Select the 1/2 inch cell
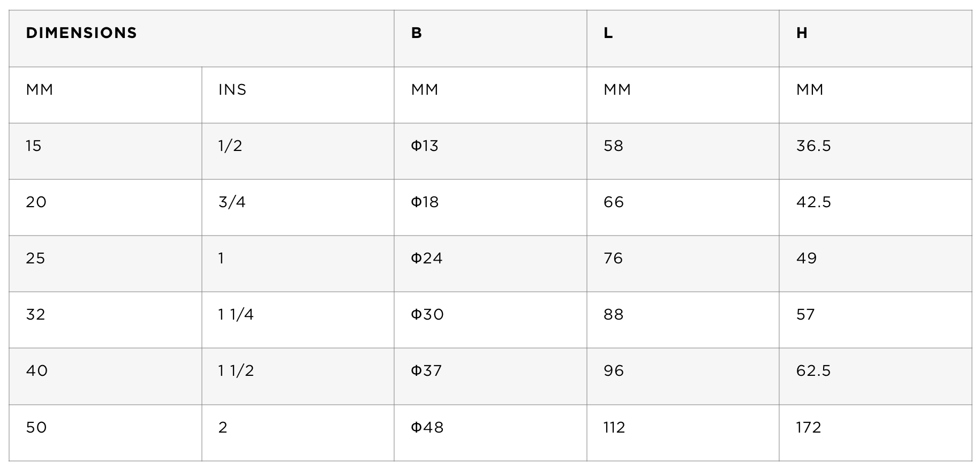Screen dimensions: 980x469 point(298,151)
